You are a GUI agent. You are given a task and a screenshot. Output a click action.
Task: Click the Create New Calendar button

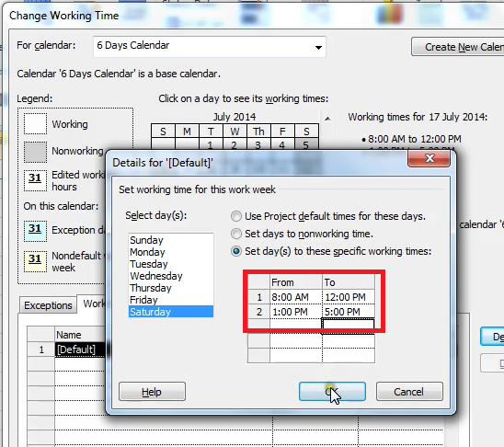tap(458, 47)
